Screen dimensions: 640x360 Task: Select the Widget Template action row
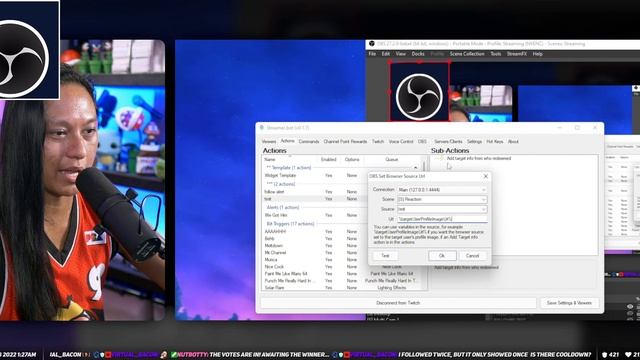[341, 176]
